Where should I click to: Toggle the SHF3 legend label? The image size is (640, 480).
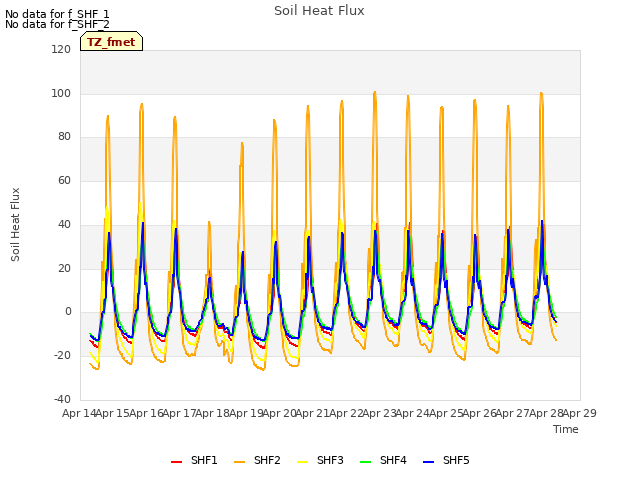(330, 460)
